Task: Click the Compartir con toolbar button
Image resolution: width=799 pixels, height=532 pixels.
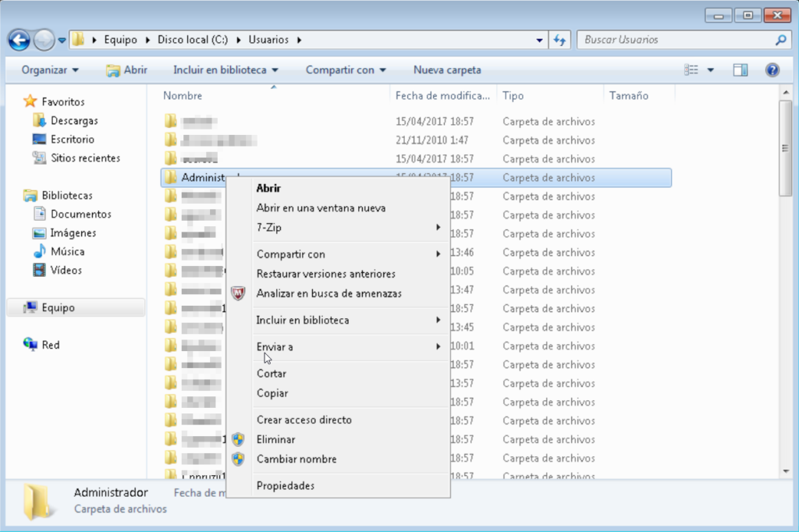Action: [345, 70]
